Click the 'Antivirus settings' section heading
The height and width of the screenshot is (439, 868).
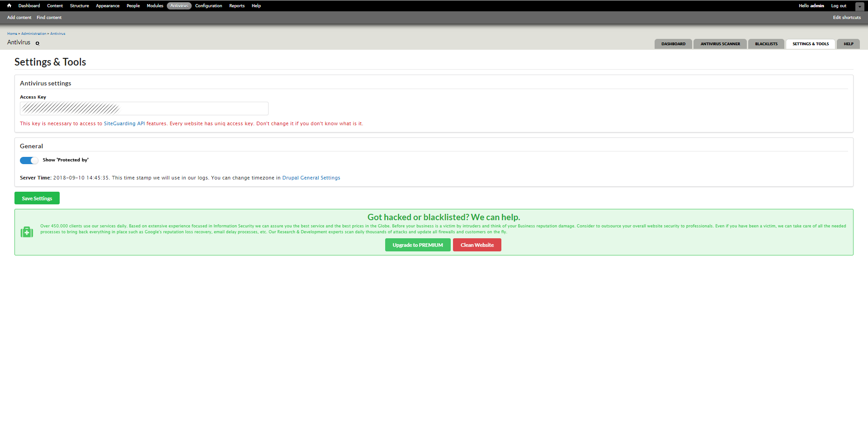[46, 83]
